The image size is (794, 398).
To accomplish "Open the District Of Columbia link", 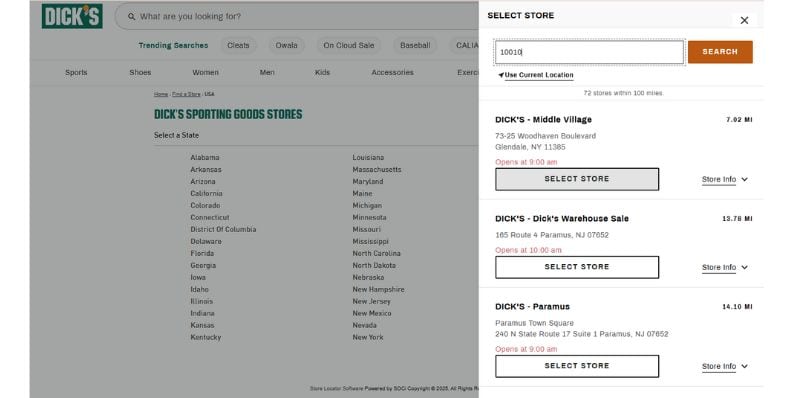I will pos(223,229).
